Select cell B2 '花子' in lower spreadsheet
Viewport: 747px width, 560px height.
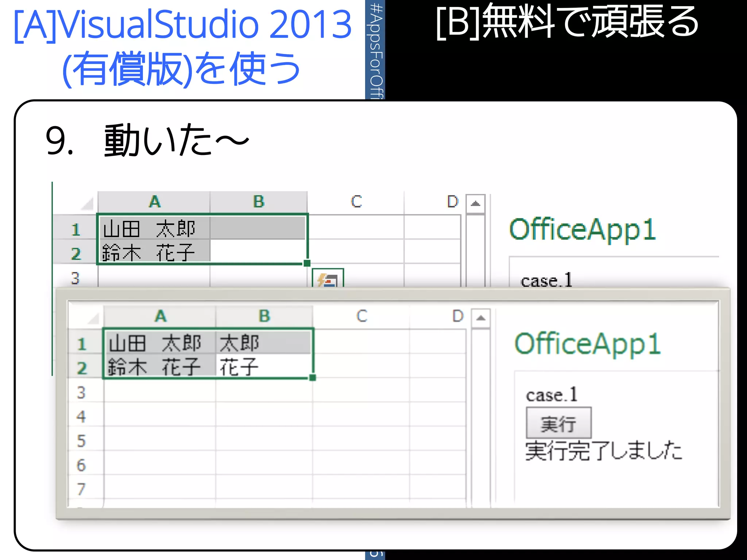[x=264, y=366]
